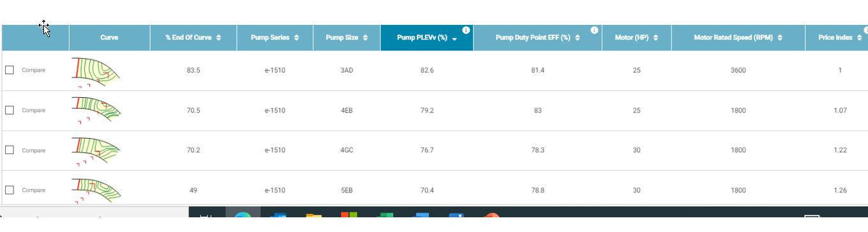Open File Explorer folder in taskbar
Viewport: 868px width, 232px height.
(x=313, y=215)
